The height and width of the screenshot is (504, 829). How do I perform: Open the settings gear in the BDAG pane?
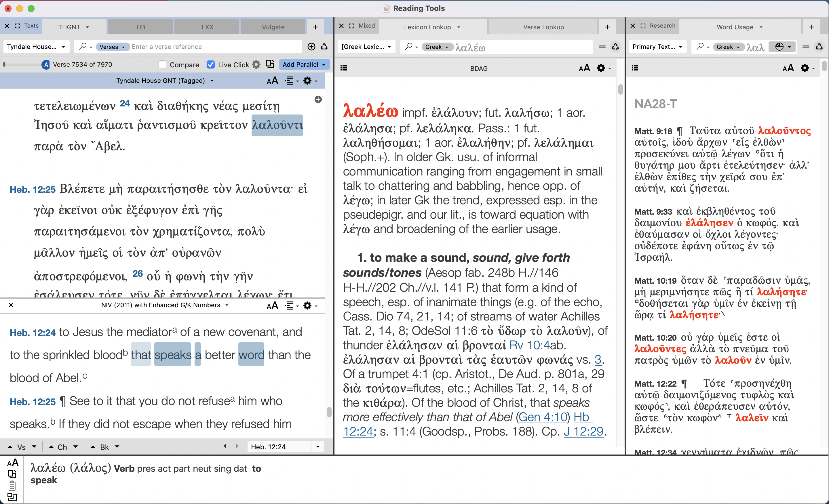(x=602, y=68)
